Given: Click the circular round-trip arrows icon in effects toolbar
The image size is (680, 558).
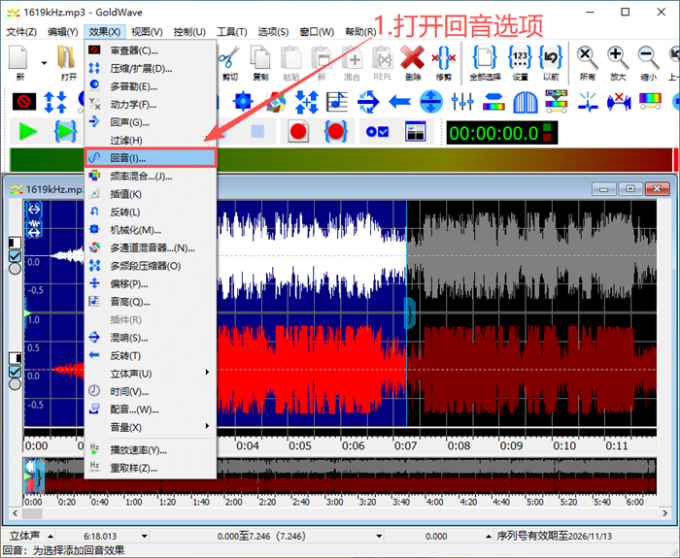Looking at the screenshot, I should (368, 101).
